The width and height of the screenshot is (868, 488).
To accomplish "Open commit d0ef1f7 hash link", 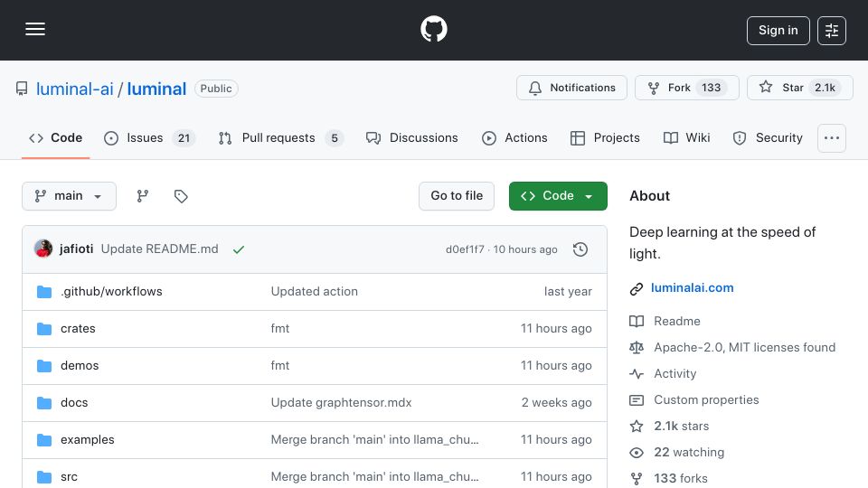I will [x=465, y=249].
